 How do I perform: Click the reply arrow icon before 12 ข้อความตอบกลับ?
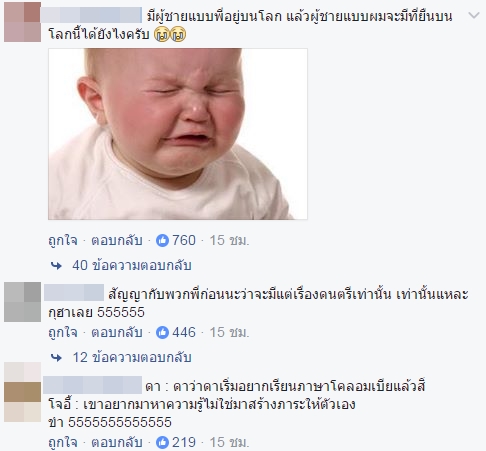pos(56,358)
